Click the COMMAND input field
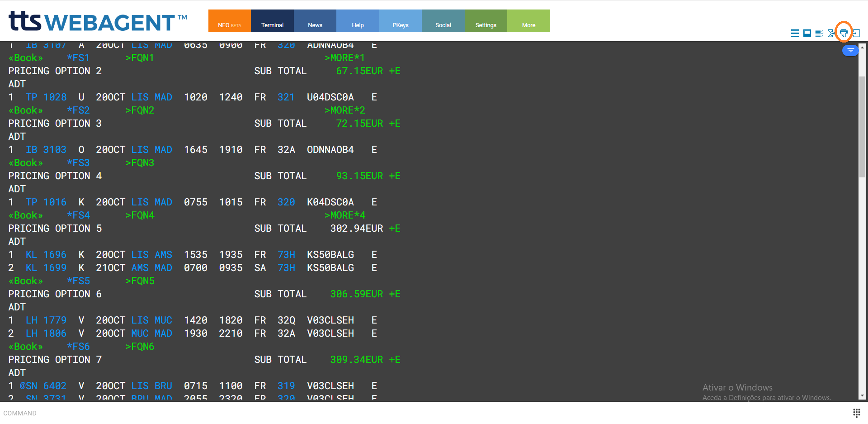Viewport: 868px width, 424px height. [407, 413]
